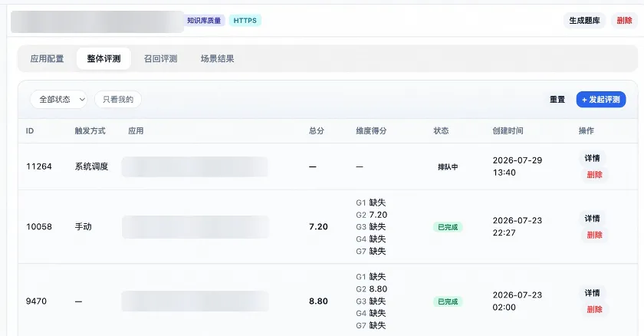Click 生成题库 button at top
Viewport: 644px width, 336px height.
coord(584,21)
